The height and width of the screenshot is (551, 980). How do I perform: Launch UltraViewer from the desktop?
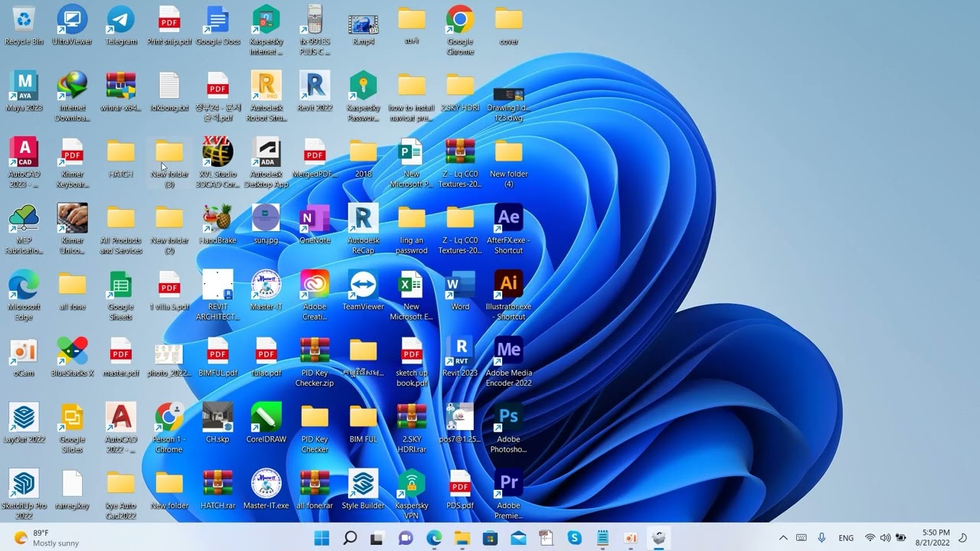(x=72, y=25)
